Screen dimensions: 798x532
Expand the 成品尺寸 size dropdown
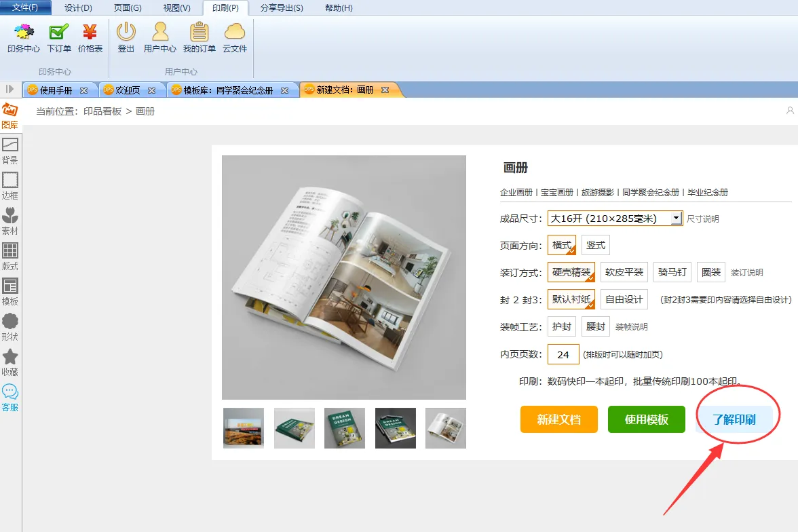point(676,218)
